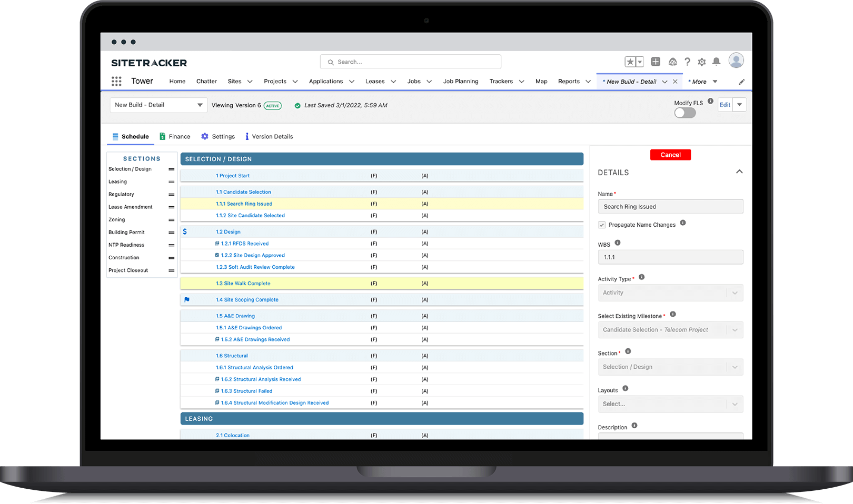
Task: Open the user avatar profile icon
Action: click(736, 61)
